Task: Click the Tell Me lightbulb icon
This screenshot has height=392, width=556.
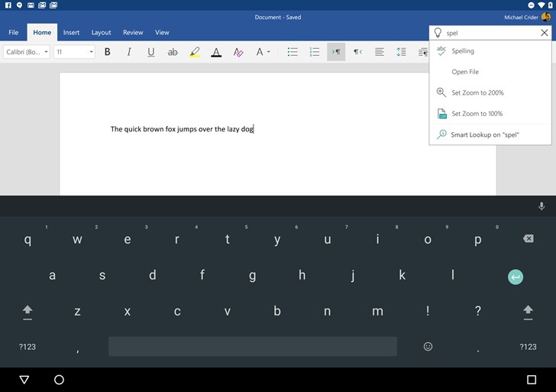Action: [438, 33]
